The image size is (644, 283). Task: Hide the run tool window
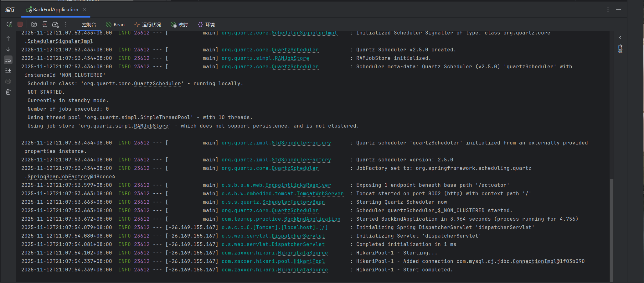pyautogui.click(x=619, y=9)
